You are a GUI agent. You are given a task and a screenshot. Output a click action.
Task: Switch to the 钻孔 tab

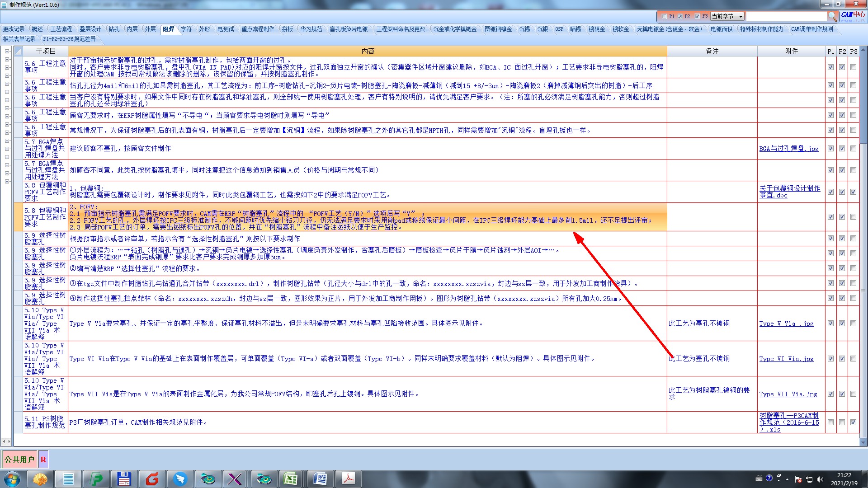114,29
